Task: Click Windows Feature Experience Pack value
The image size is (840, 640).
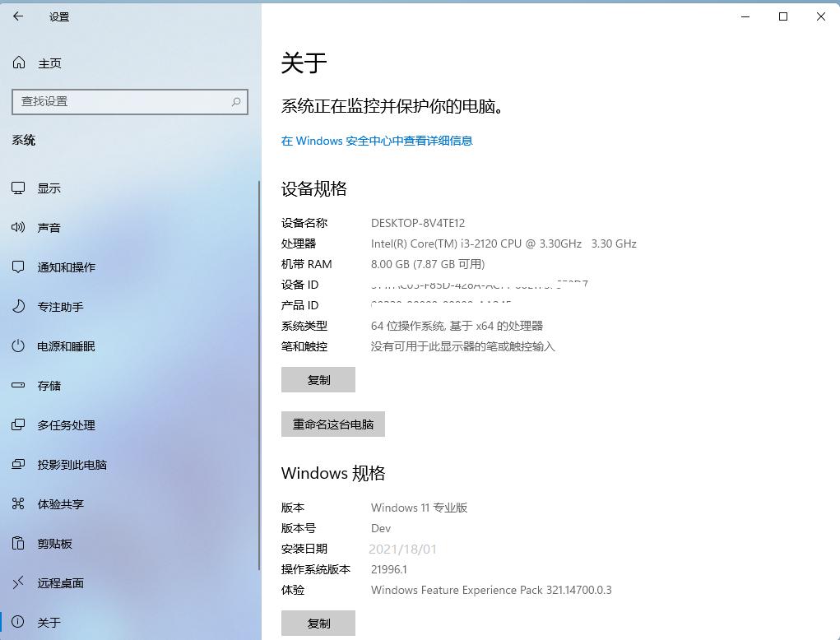Action: point(491,590)
